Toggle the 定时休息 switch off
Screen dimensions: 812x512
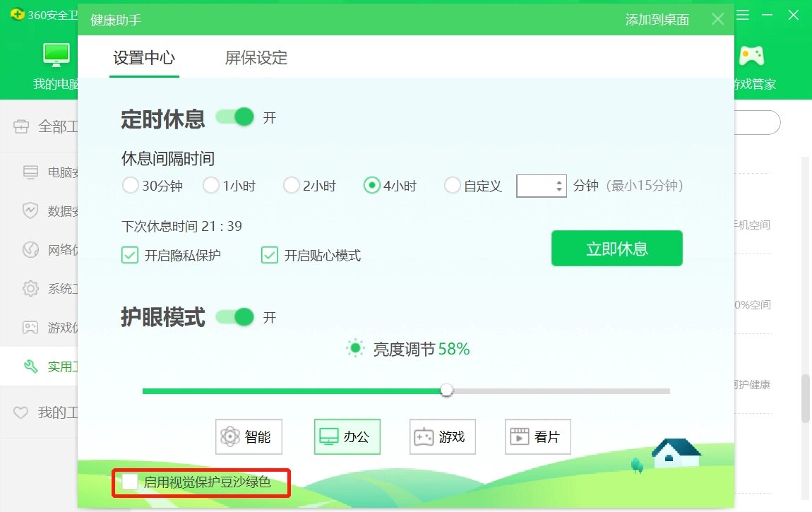point(235,117)
